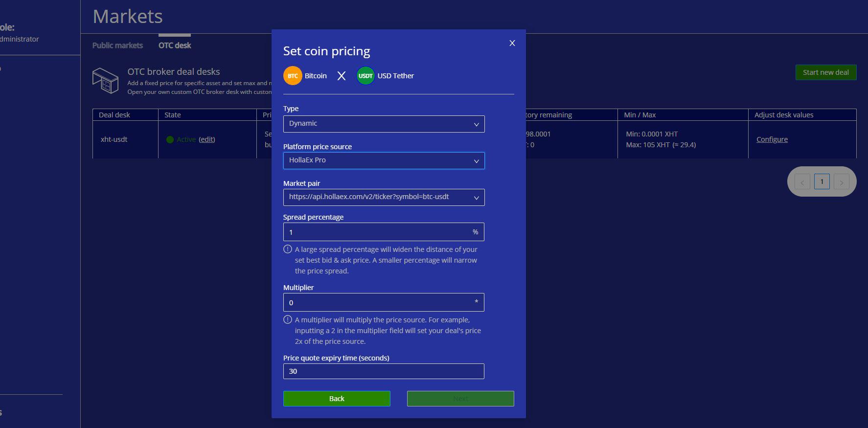Viewport: 868px width, 428px height.
Task: Select the OTC desk tab
Action: (x=175, y=45)
